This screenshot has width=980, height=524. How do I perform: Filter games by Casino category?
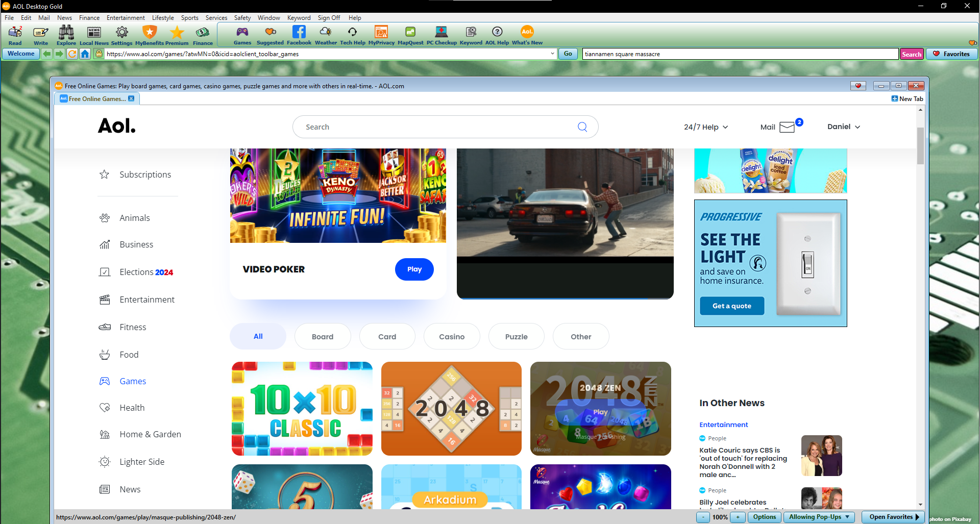tap(452, 337)
